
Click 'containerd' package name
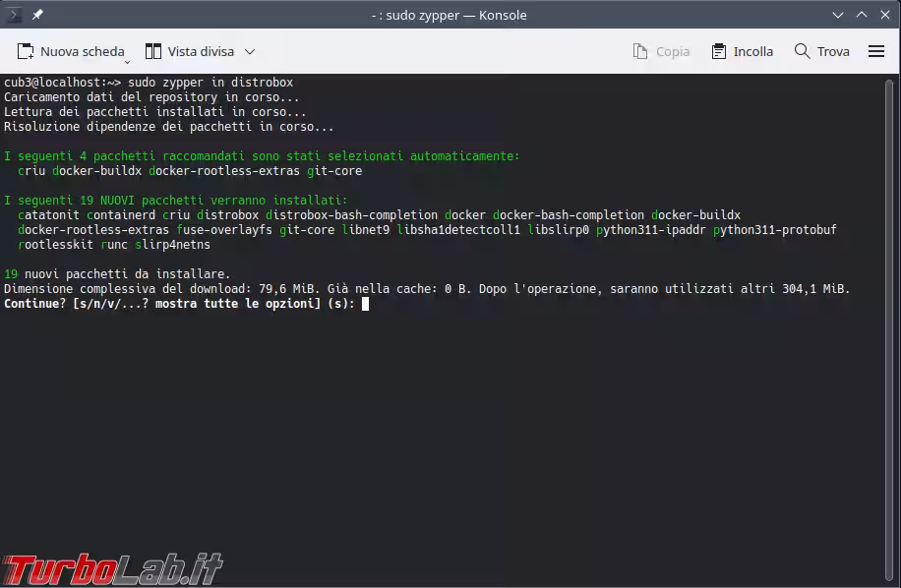(x=121, y=215)
